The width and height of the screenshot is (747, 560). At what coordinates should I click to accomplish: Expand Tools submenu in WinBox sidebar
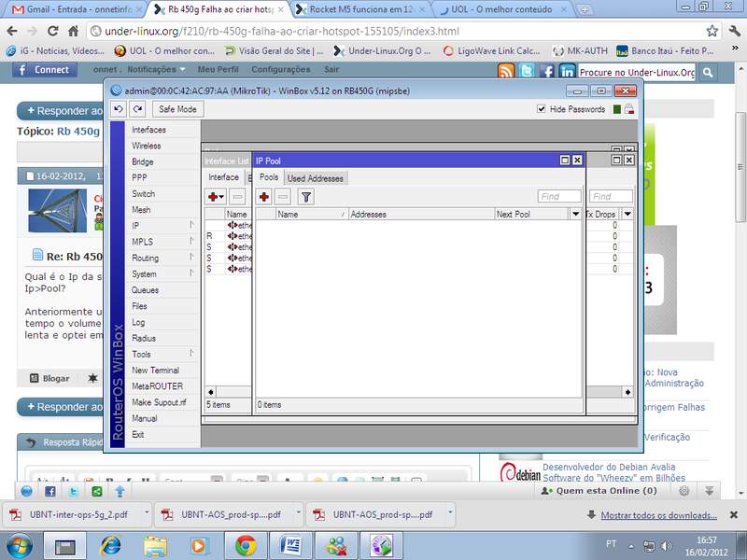point(162,355)
